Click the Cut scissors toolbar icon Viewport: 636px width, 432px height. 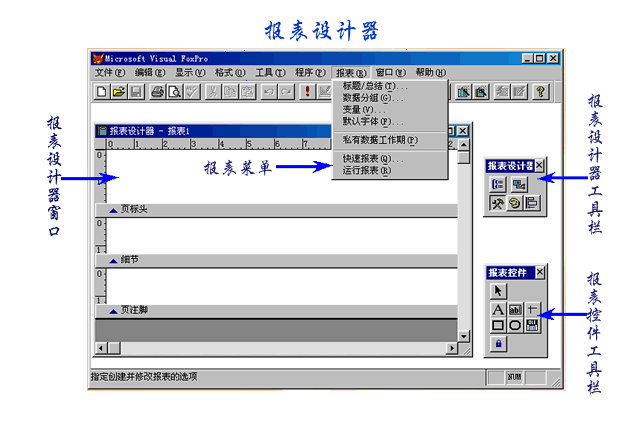[x=213, y=92]
